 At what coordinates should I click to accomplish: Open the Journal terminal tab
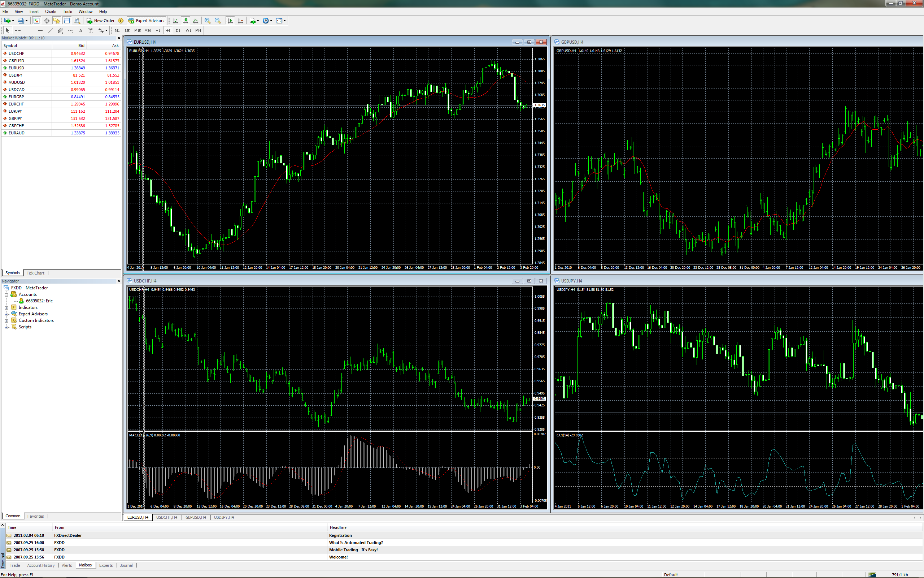coord(126,565)
